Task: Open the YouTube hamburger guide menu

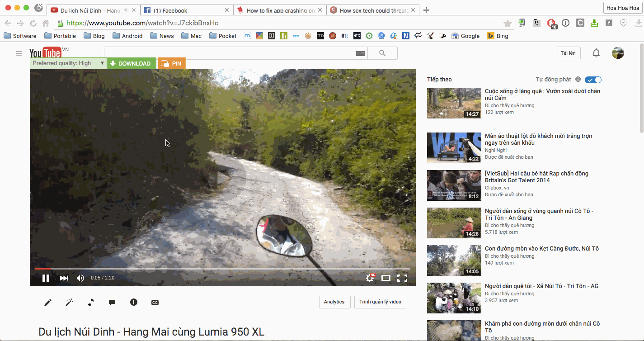Action: [x=19, y=53]
